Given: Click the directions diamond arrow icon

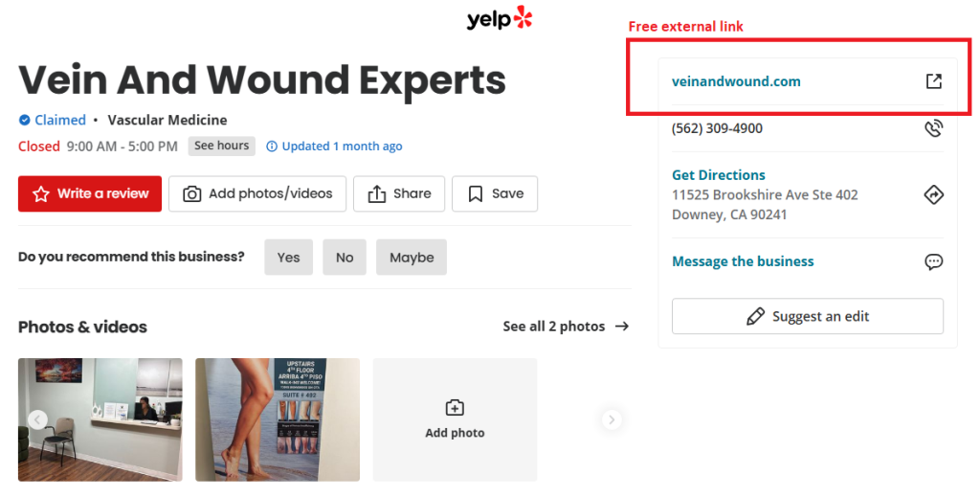Looking at the screenshot, I should tap(934, 194).
